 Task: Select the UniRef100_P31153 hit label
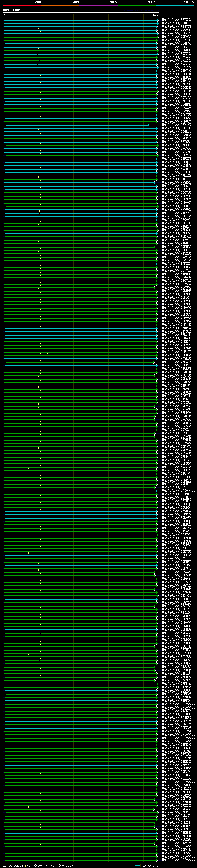[177, 779]
